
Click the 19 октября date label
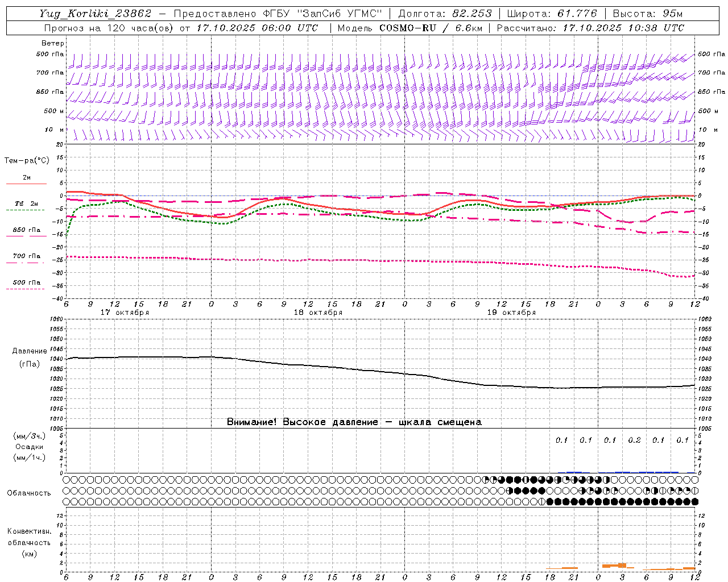[x=511, y=313]
